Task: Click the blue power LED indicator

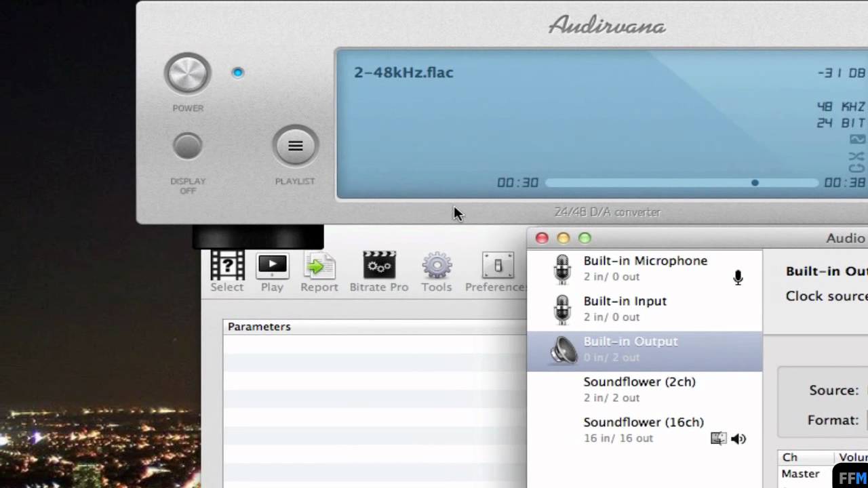Action: (237, 73)
